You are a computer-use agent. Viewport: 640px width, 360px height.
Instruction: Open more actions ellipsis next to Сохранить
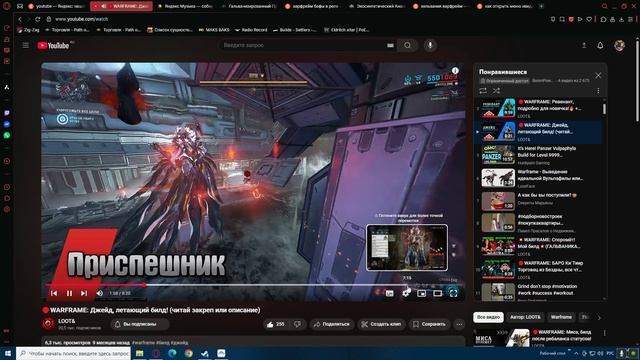[459, 324]
